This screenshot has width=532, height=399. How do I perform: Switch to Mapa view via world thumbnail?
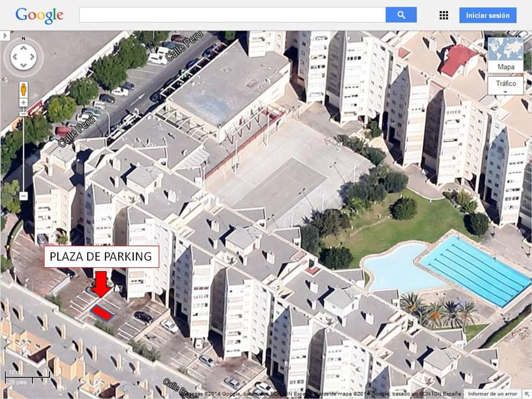coord(505,55)
